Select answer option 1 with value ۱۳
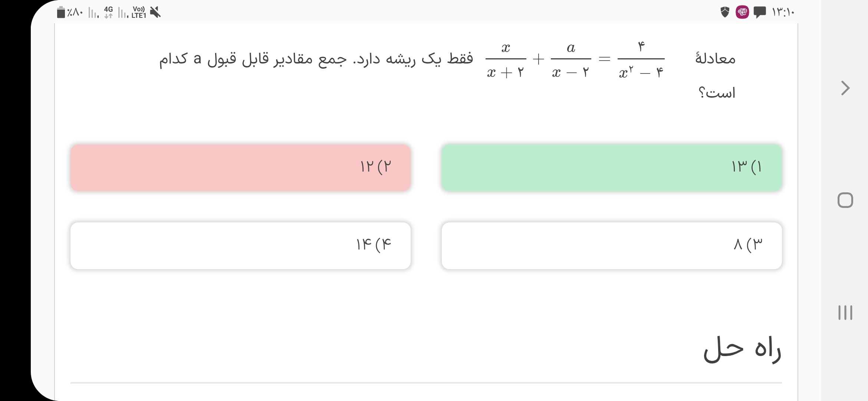The width and height of the screenshot is (868, 401). pos(611,168)
